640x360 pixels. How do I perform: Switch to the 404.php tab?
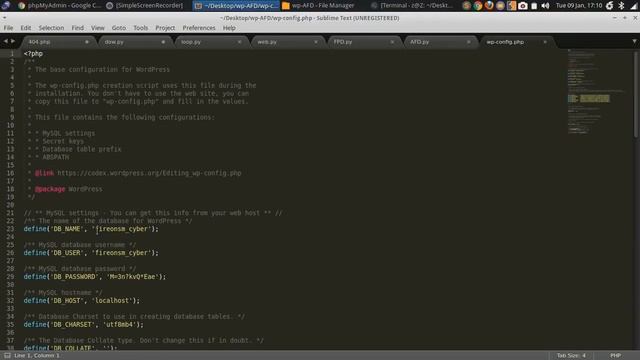pyautogui.click(x=57, y=42)
